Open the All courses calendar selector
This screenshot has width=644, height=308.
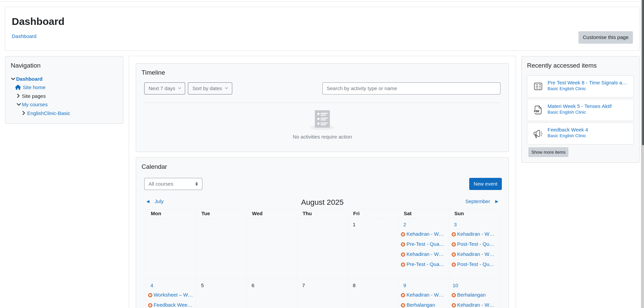pyautogui.click(x=173, y=184)
